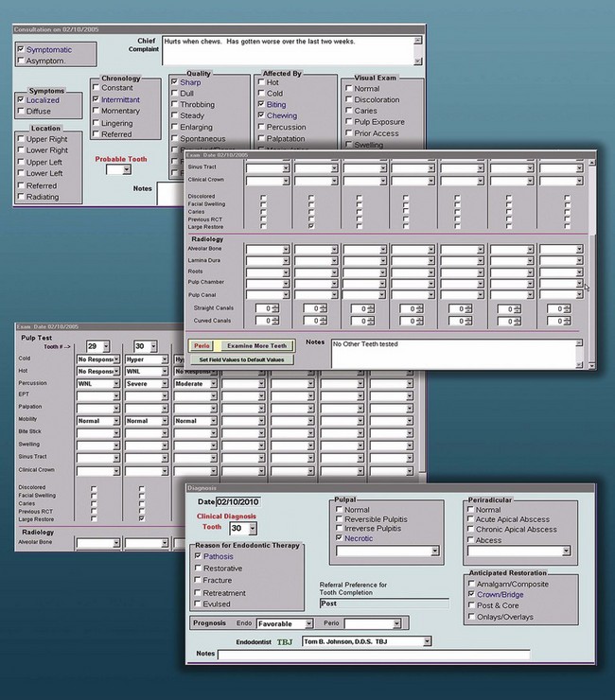This screenshot has width=615, height=700.
Task: Open Percussion dropdown showing Severe
Action: [165, 383]
